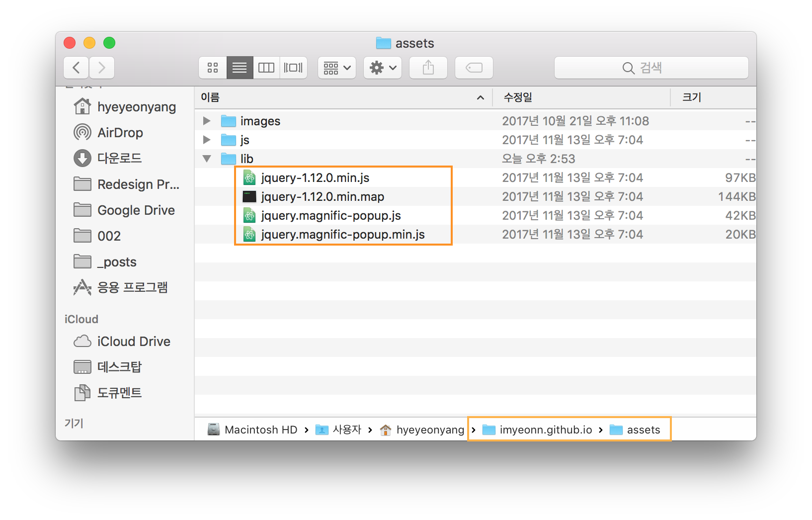Open 응용 프로그램 in sidebar
The width and height of the screenshot is (812, 520).
point(121,287)
